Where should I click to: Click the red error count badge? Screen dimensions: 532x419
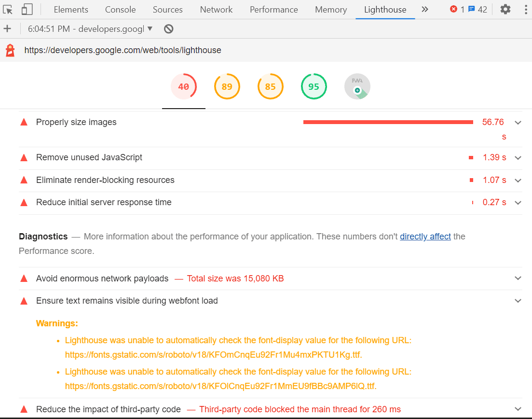tap(457, 9)
